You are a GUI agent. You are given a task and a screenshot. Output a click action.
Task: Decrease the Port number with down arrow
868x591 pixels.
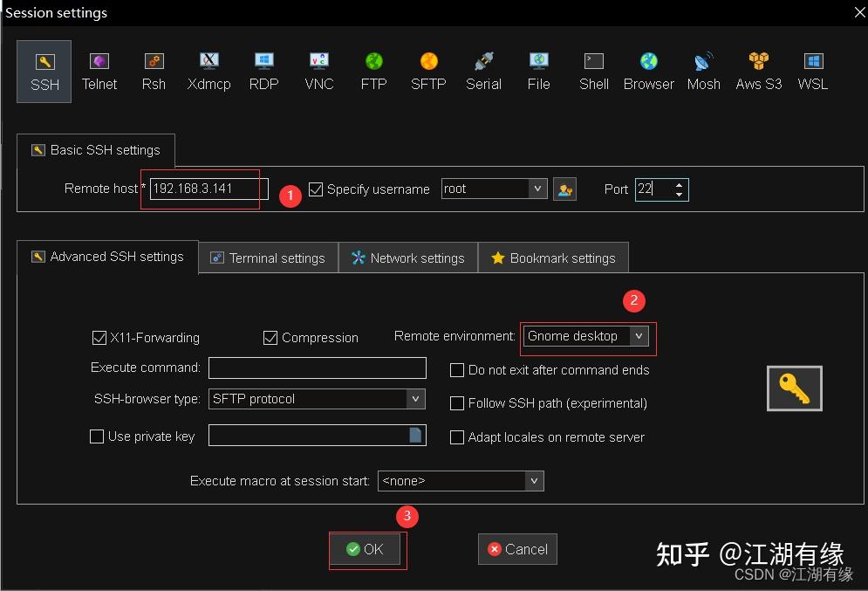click(x=680, y=195)
